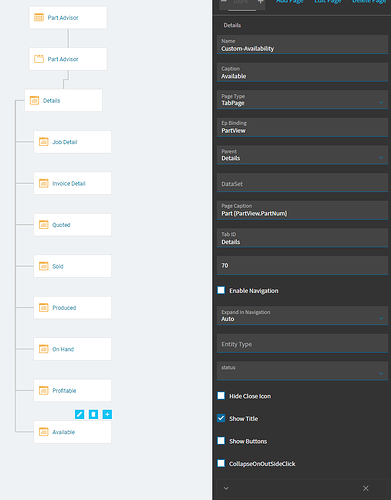Check the Show Buttons option

click(x=221, y=441)
